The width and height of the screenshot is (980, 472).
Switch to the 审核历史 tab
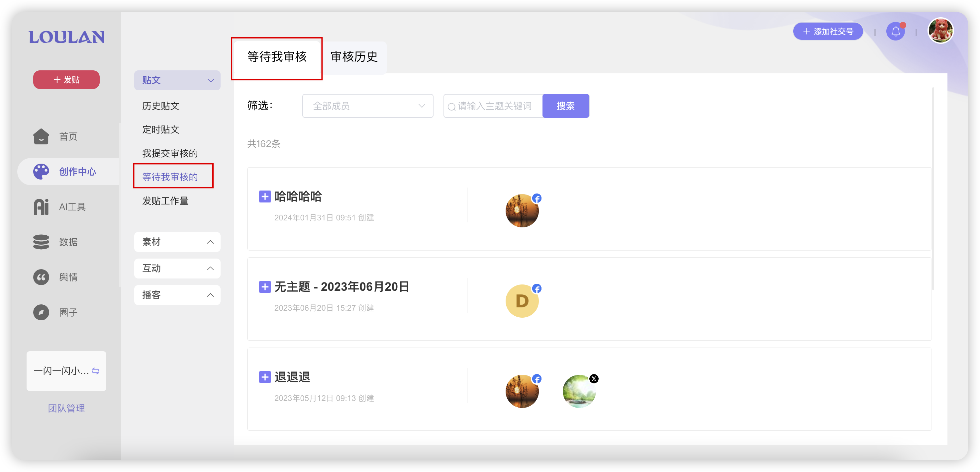coord(354,57)
